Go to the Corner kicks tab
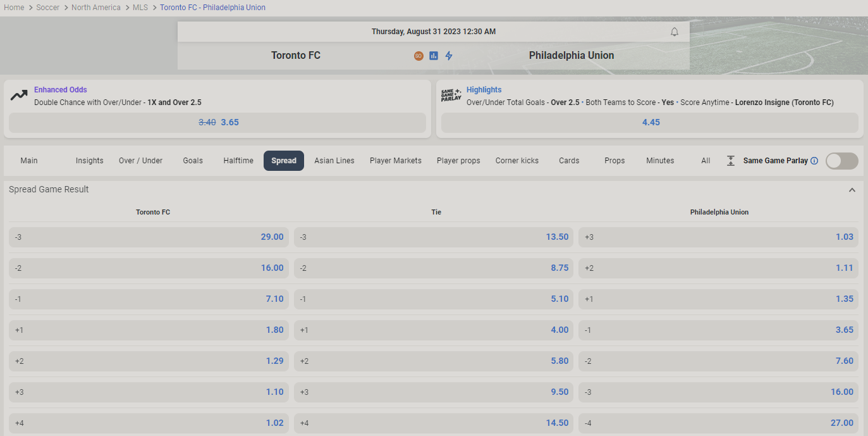This screenshot has width=868, height=436. point(517,161)
